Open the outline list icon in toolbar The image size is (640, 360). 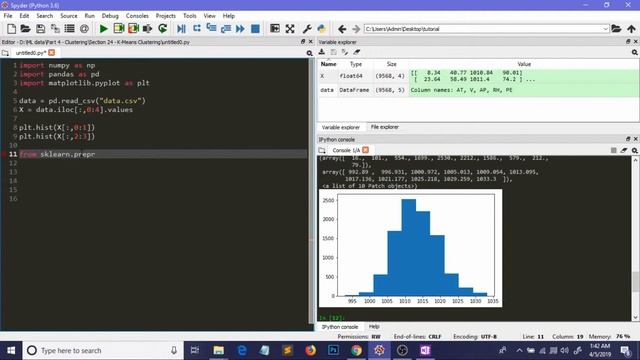coord(70,29)
